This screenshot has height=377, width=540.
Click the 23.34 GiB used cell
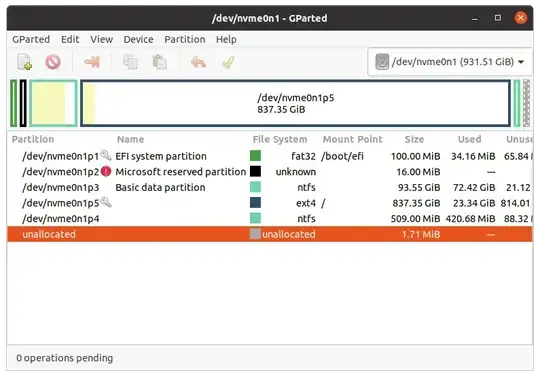tap(474, 203)
